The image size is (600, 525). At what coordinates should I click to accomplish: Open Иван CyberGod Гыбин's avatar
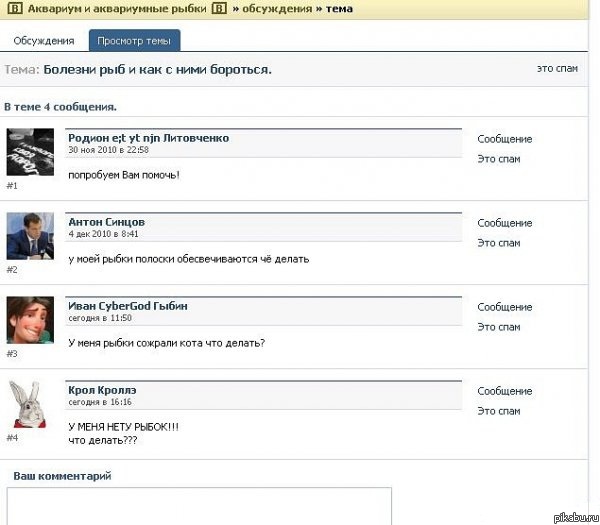[30, 320]
